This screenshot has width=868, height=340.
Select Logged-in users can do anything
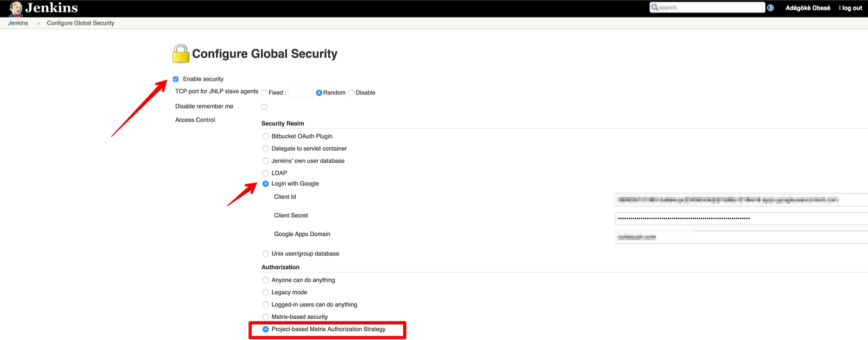click(x=265, y=305)
